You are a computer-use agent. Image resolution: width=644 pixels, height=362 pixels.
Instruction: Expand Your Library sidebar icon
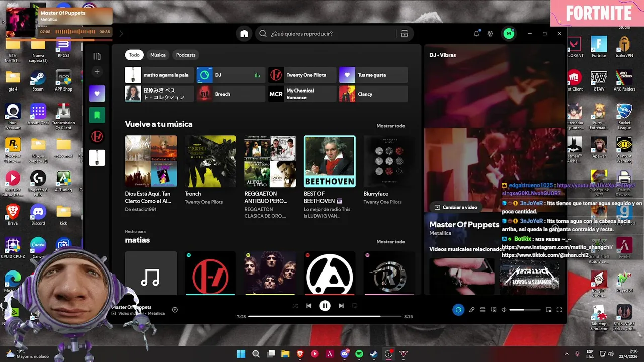(x=97, y=56)
